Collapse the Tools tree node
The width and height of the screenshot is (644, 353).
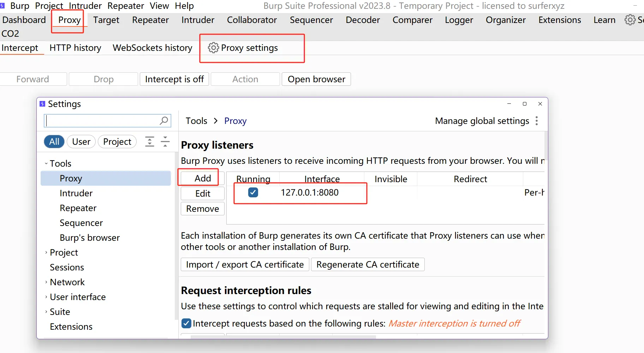point(46,163)
